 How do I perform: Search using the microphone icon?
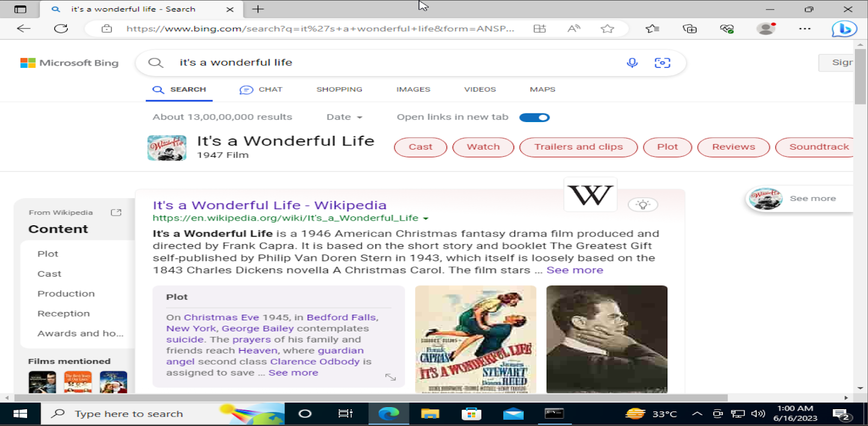click(632, 62)
